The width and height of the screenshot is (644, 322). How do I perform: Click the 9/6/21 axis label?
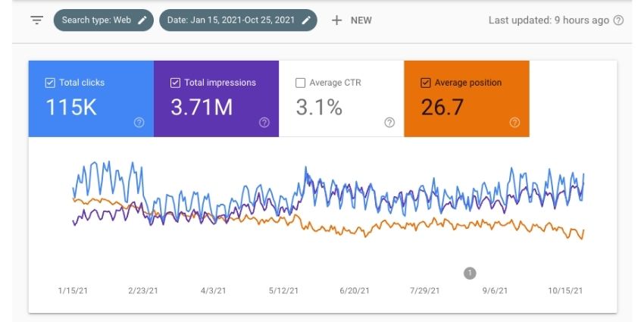click(x=495, y=291)
